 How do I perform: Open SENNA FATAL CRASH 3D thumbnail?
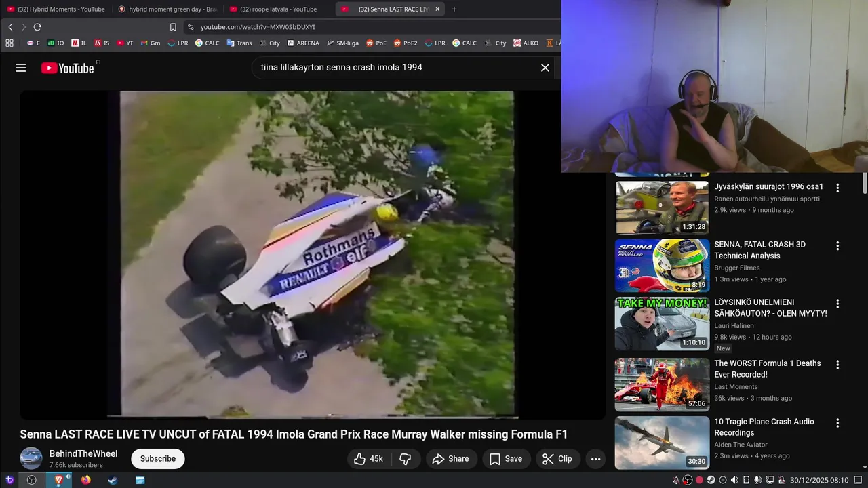click(662, 266)
